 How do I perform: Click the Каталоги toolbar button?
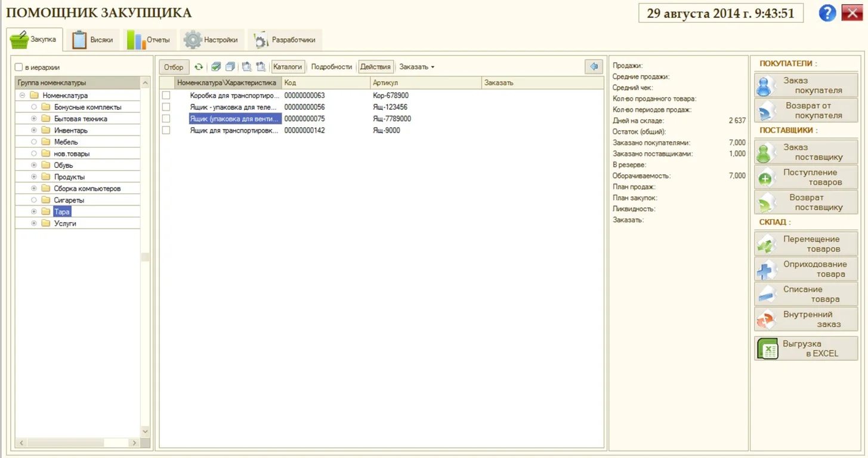point(288,67)
